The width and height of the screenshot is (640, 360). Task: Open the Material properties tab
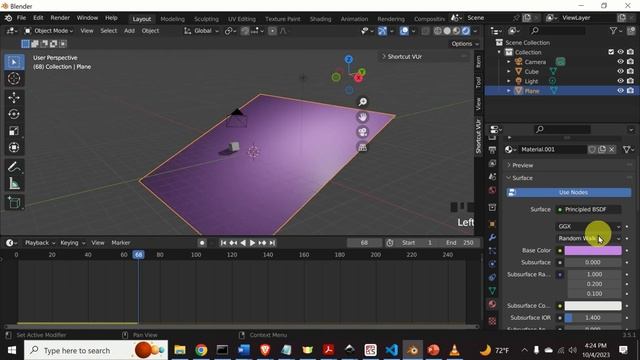(492, 304)
